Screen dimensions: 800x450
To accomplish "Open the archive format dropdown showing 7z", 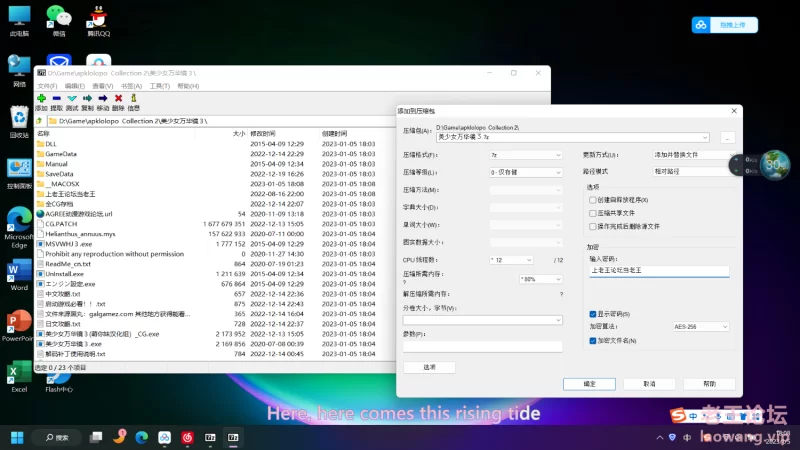I will [x=526, y=155].
